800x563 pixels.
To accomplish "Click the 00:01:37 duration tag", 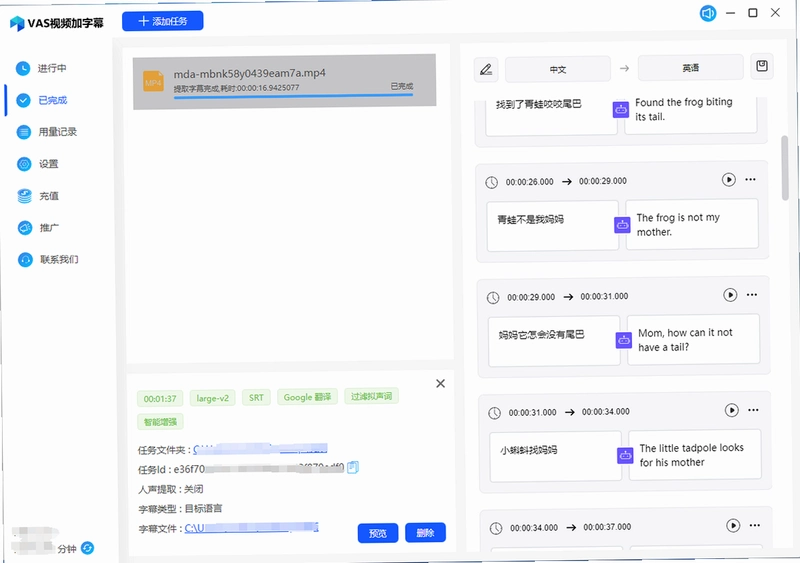I will point(160,399).
